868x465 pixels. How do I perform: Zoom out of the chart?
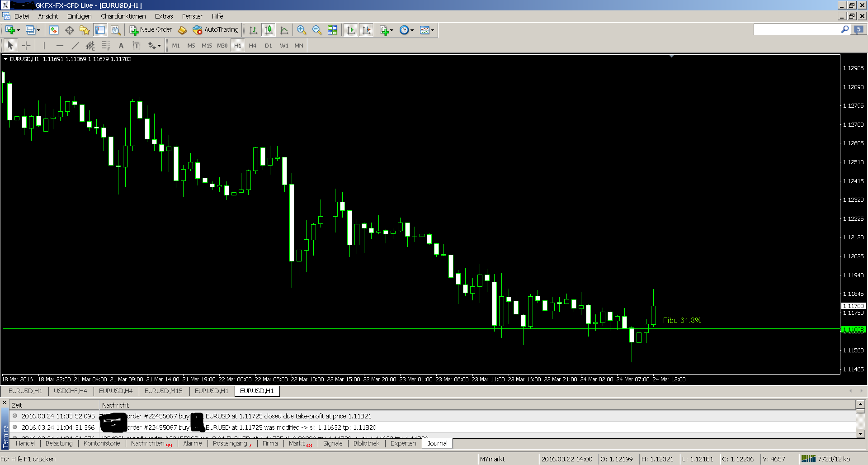(317, 30)
